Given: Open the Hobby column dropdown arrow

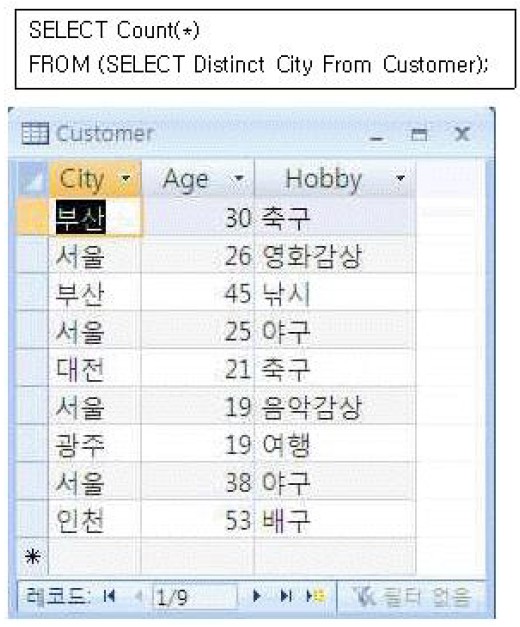Looking at the screenshot, I should [400, 178].
